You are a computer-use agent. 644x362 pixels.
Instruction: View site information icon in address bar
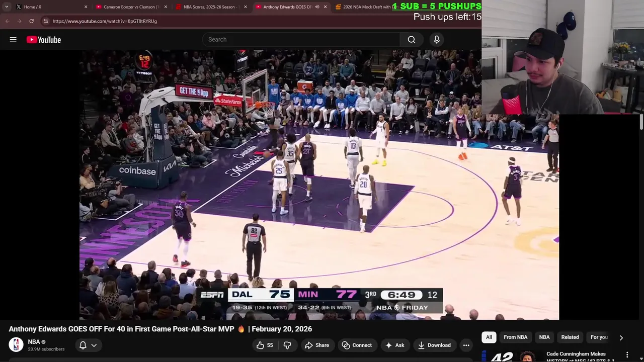point(45,21)
